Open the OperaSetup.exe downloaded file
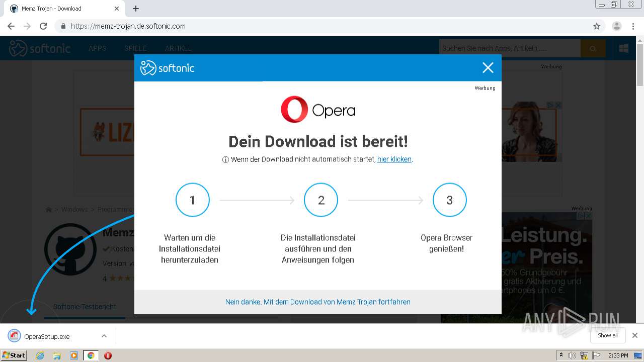The height and width of the screenshot is (362, 644). pos(47,336)
